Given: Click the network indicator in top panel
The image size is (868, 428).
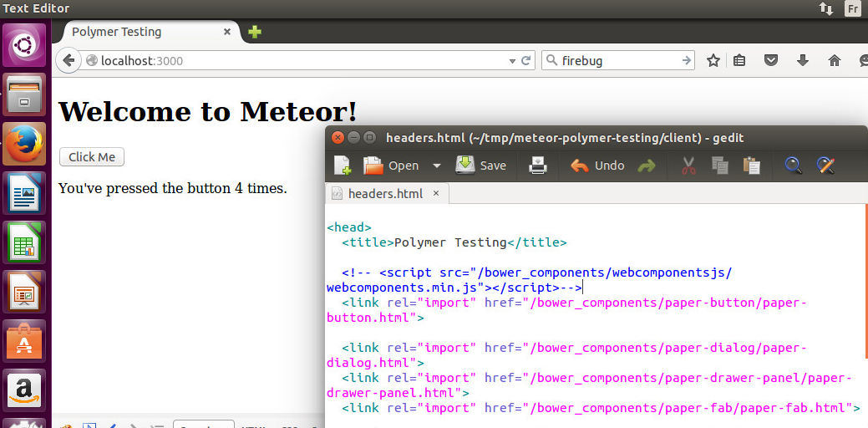Looking at the screenshot, I should [826, 8].
